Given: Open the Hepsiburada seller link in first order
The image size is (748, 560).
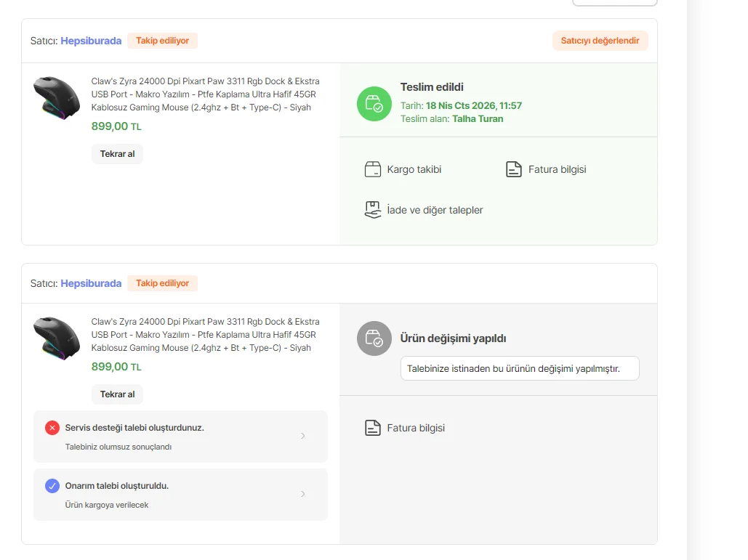Looking at the screenshot, I should [x=91, y=41].
